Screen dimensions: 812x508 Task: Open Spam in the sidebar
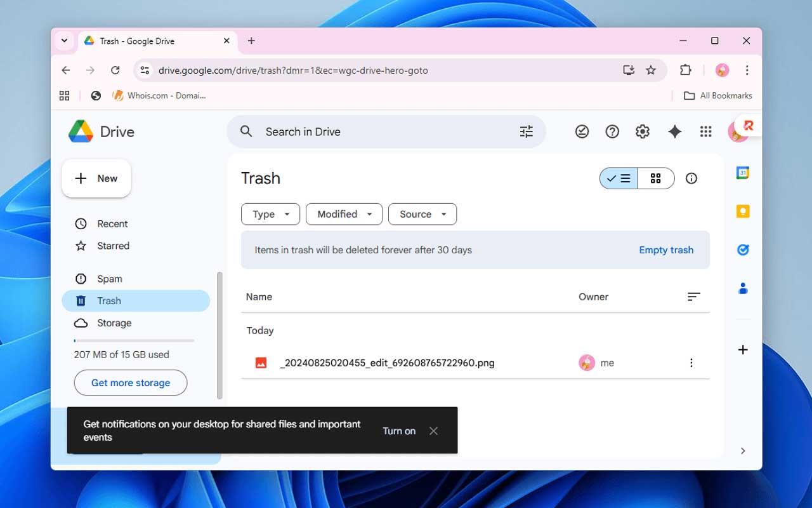coord(109,279)
